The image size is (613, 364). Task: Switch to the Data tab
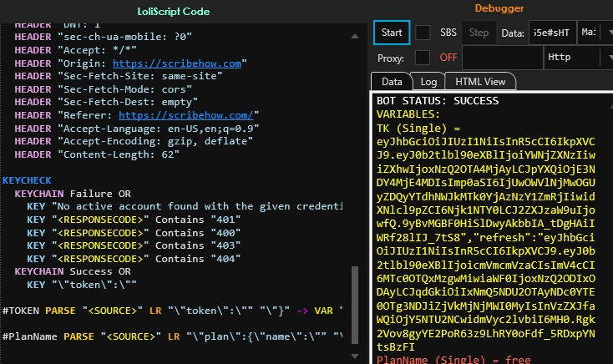click(x=392, y=82)
